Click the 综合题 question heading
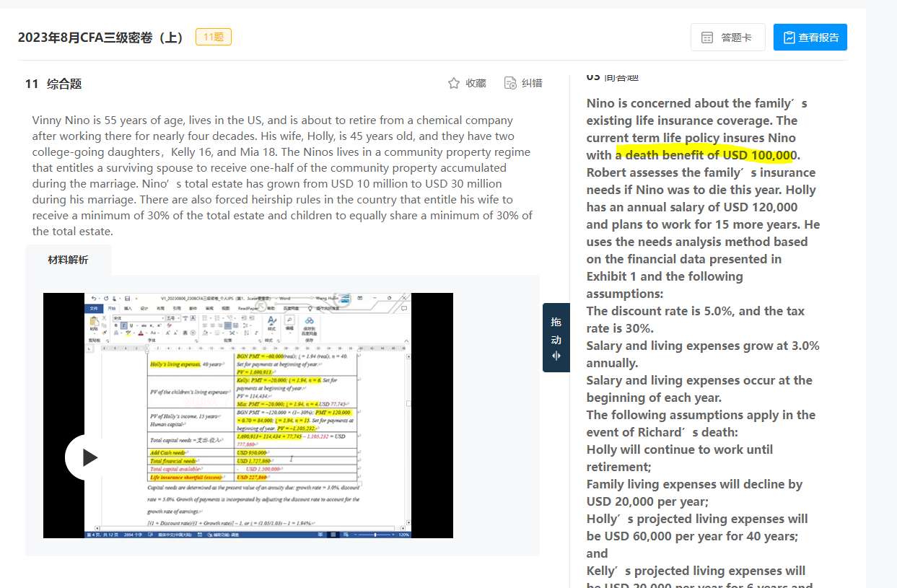This screenshot has height=588, width=897. point(64,84)
